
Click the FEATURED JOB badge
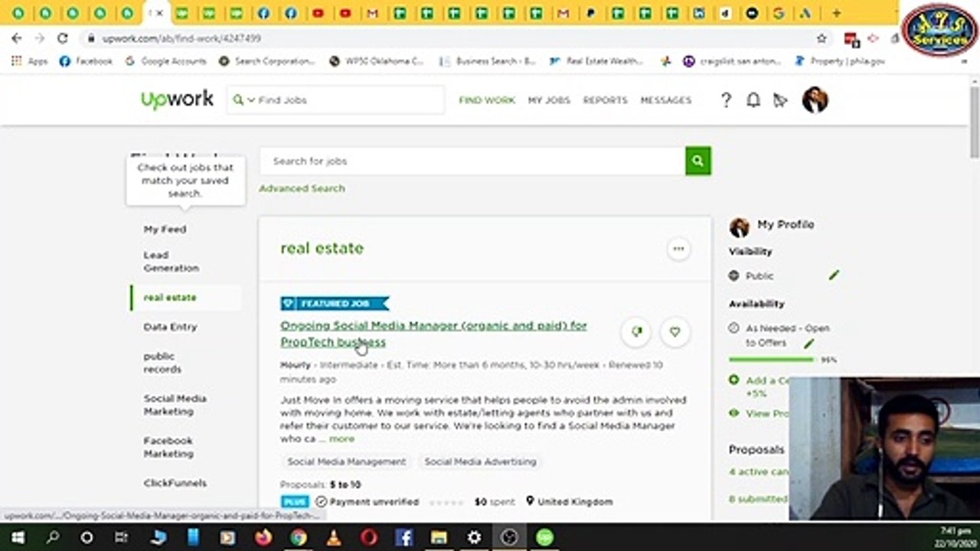pyautogui.click(x=335, y=304)
